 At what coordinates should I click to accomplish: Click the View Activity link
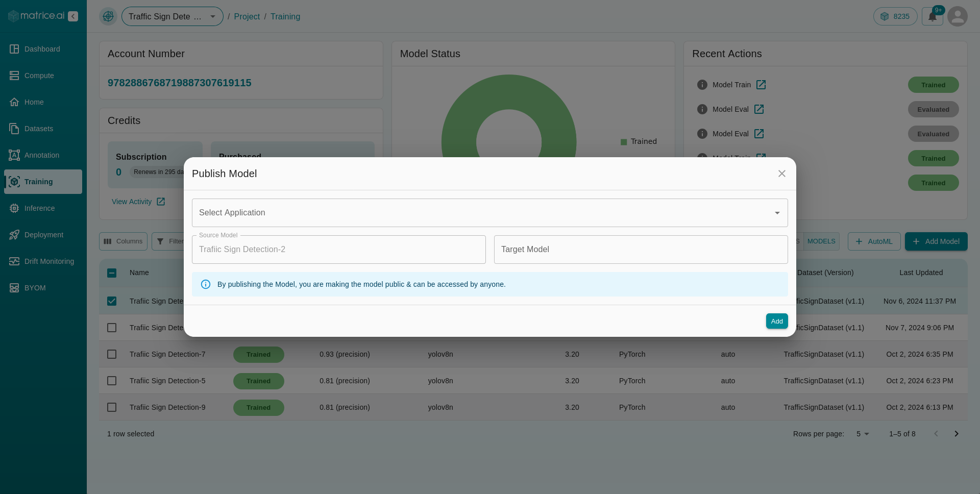(x=132, y=202)
